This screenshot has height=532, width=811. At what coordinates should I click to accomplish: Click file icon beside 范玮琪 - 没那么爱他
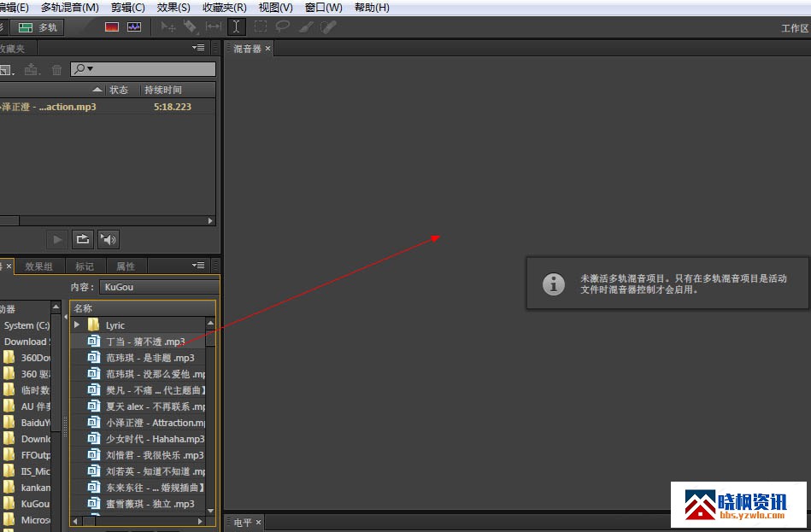(x=94, y=373)
